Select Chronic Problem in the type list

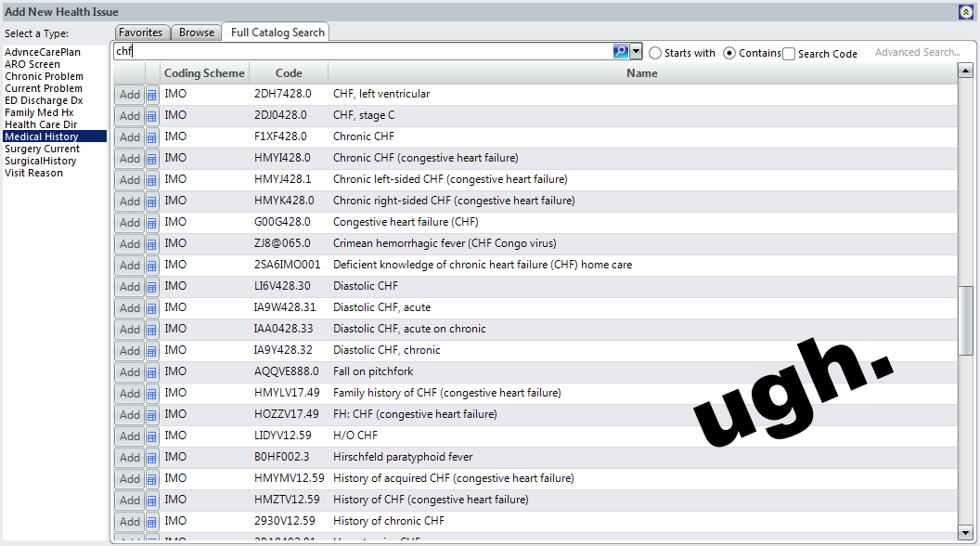(x=43, y=76)
